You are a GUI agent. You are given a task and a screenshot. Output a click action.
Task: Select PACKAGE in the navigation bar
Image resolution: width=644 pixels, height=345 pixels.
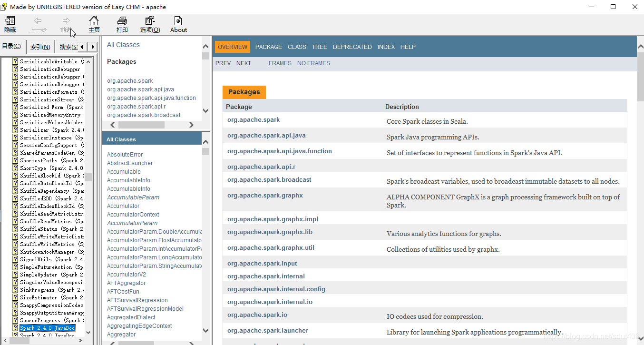(269, 47)
